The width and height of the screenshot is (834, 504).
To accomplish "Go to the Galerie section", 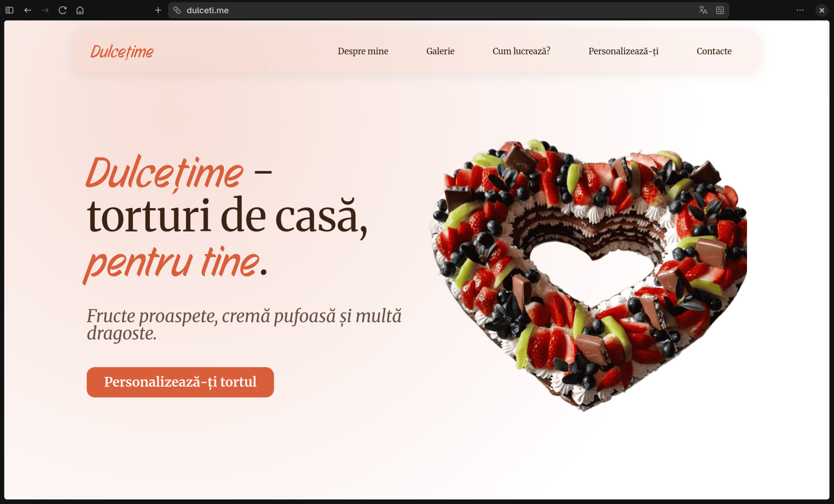I will tap(440, 51).
